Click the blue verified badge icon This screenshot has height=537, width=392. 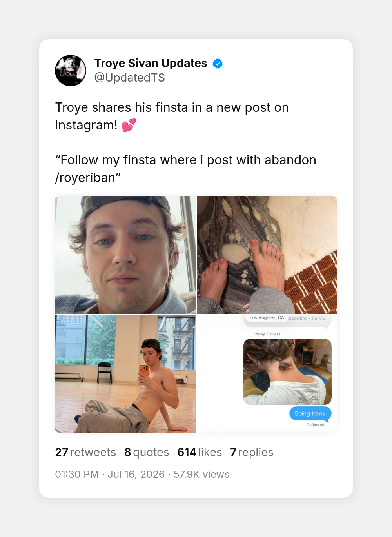pos(218,64)
